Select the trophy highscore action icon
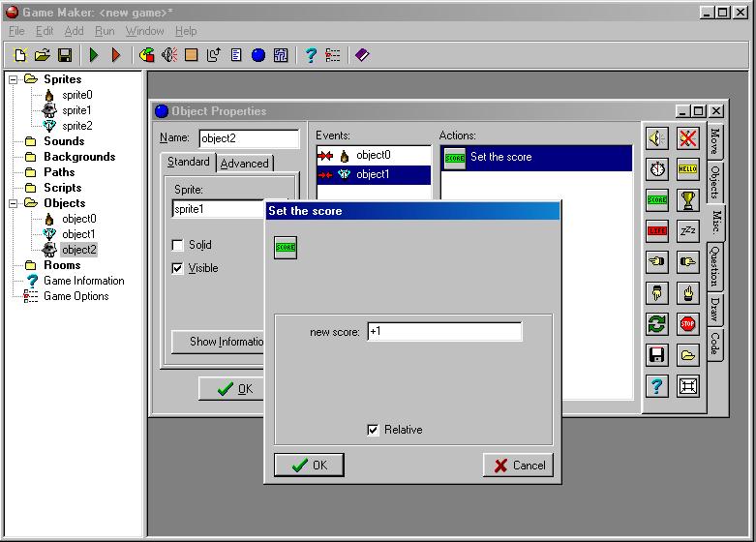Image resolution: width=756 pixels, height=542 pixels. pos(688,200)
